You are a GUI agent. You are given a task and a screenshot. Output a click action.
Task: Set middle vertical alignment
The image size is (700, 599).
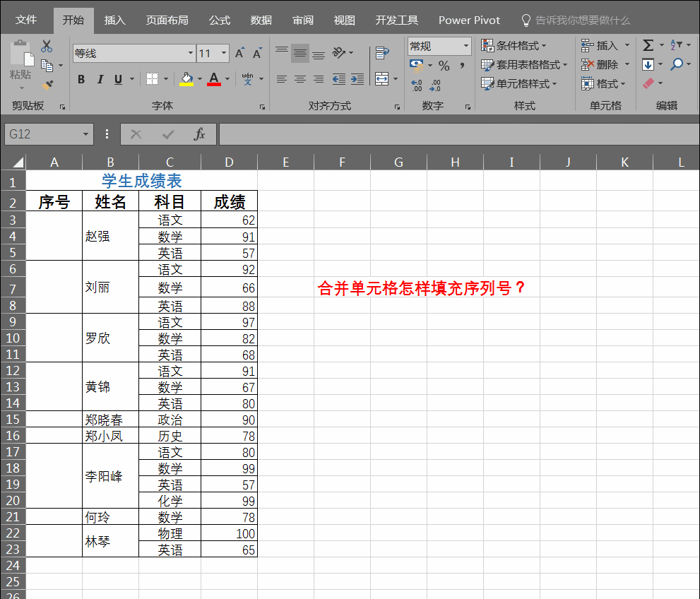(300, 53)
